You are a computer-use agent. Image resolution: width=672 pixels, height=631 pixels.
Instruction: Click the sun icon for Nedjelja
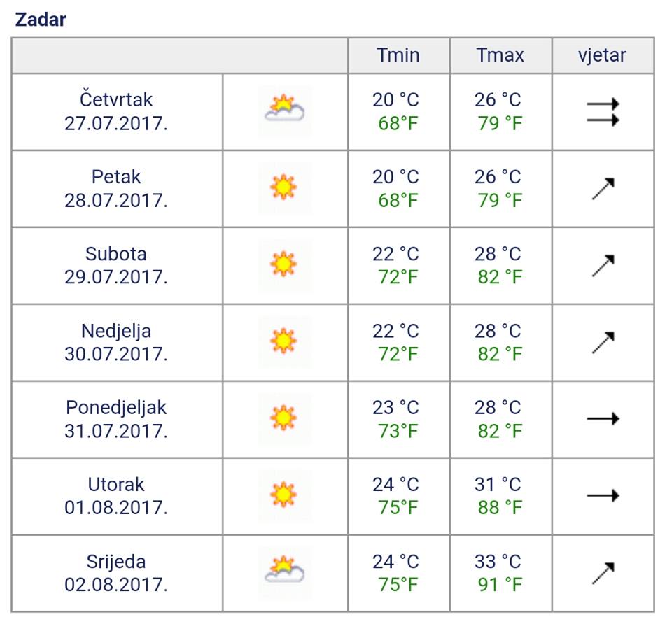pyautogui.click(x=283, y=341)
